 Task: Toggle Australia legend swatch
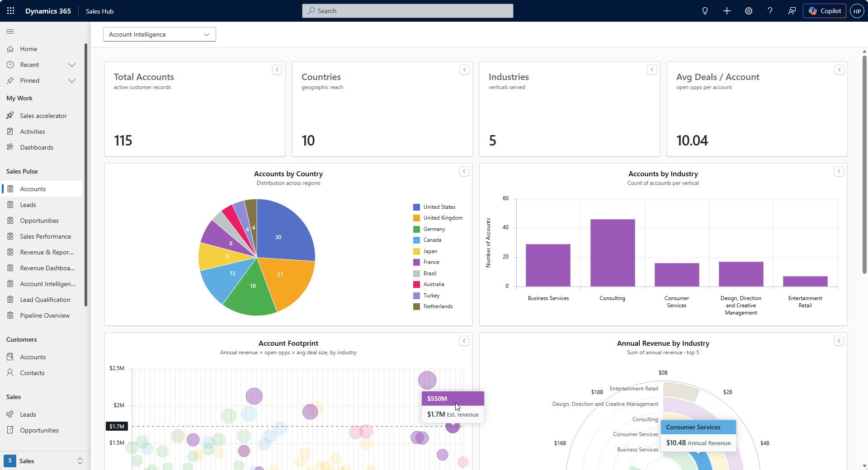click(x=416, y=284)
